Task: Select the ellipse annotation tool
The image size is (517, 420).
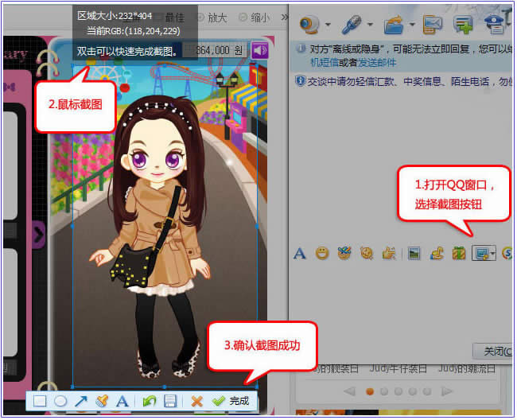Action: click(60, 401)
